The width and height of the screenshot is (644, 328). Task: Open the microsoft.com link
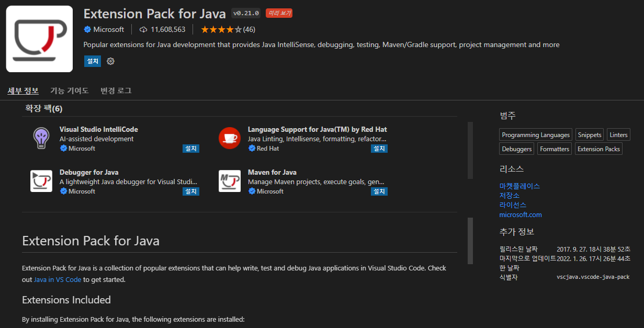pos(521,214)
